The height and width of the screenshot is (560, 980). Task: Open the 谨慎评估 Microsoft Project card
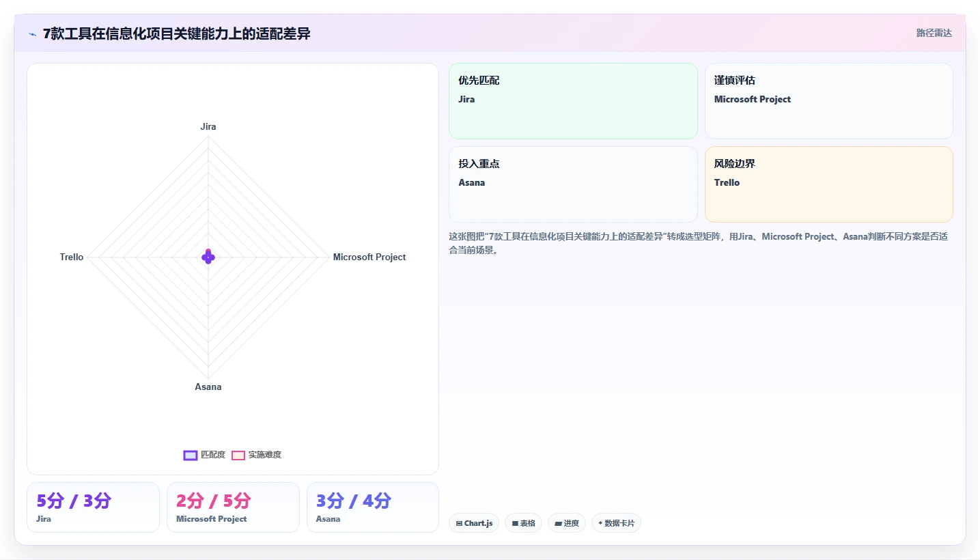[829, 101]
